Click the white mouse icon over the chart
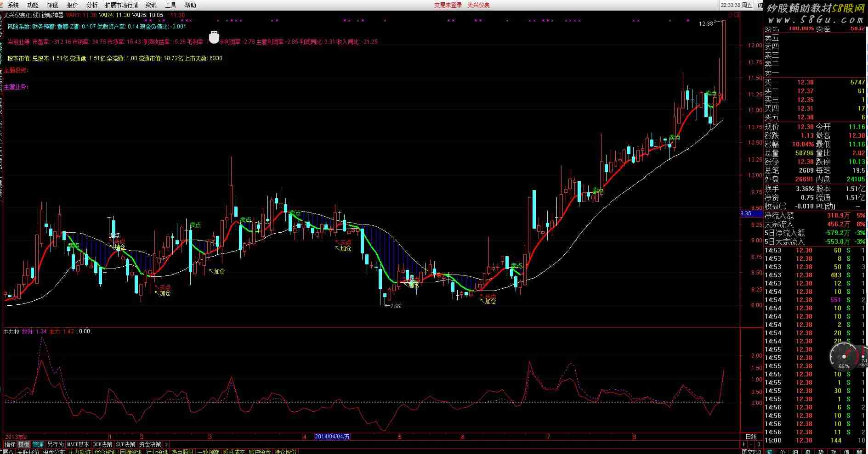 click(214, 37)
